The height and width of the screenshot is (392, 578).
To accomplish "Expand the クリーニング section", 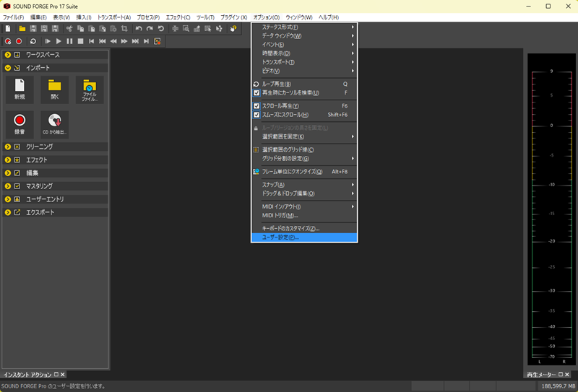I will pos(56,147).
